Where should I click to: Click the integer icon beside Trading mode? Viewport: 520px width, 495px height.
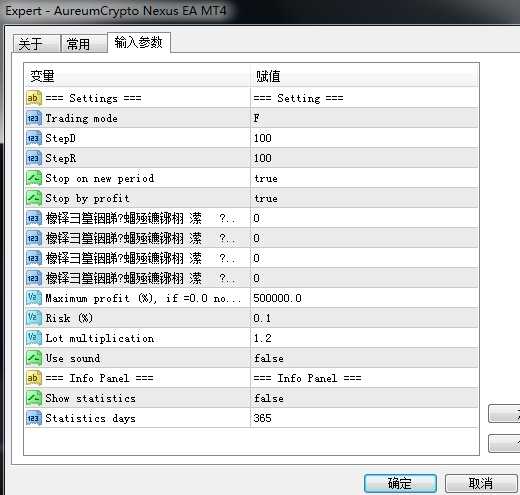coord(34,118)
